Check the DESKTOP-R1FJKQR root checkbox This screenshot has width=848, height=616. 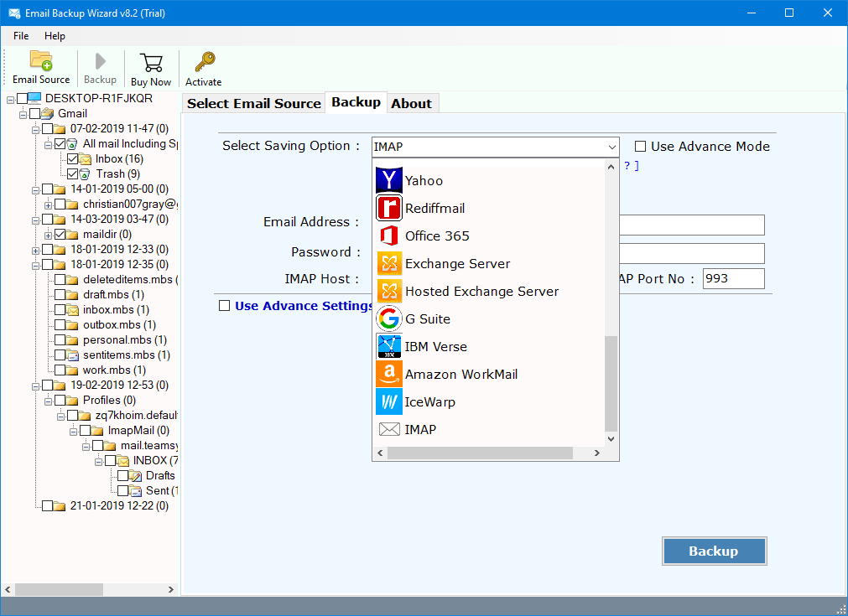pyautogui.click(x=22, y=98)
